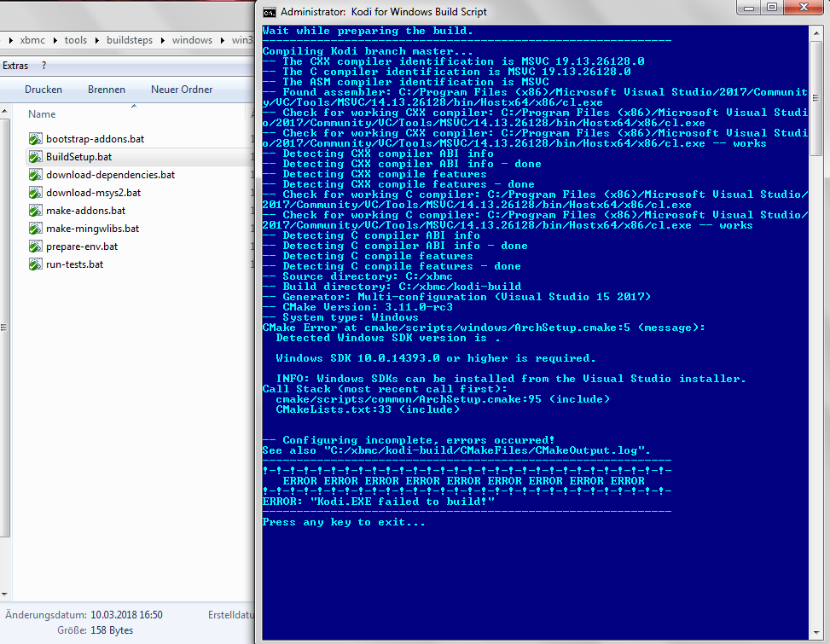Click the console title 'Kodi for Windows Build Script'
The width and height of the screenshot is (830, 644).
click(419, 12)
